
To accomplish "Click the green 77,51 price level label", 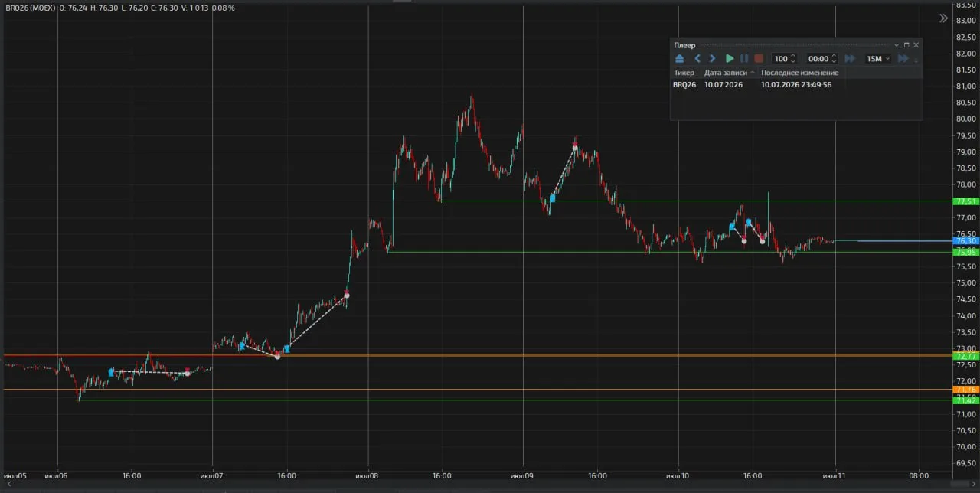I will click(966, 201).
